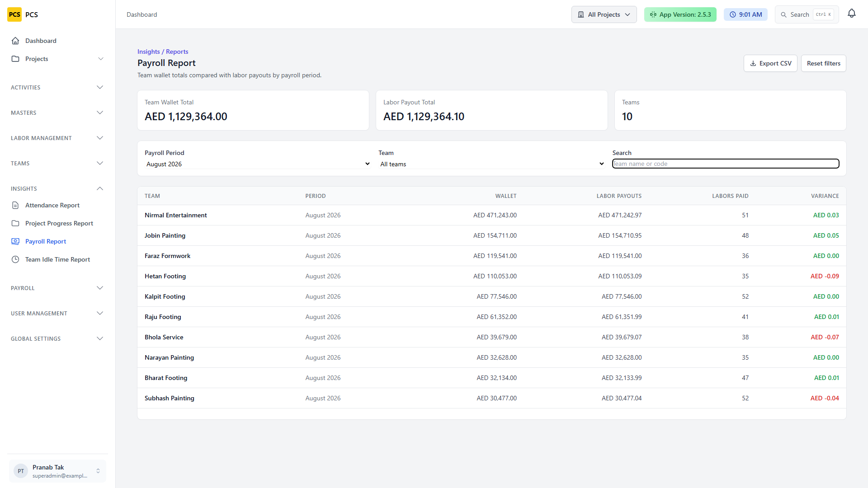
Task: Open Project Progress Report
Action: pyautogui.click(x=57, y=223)
